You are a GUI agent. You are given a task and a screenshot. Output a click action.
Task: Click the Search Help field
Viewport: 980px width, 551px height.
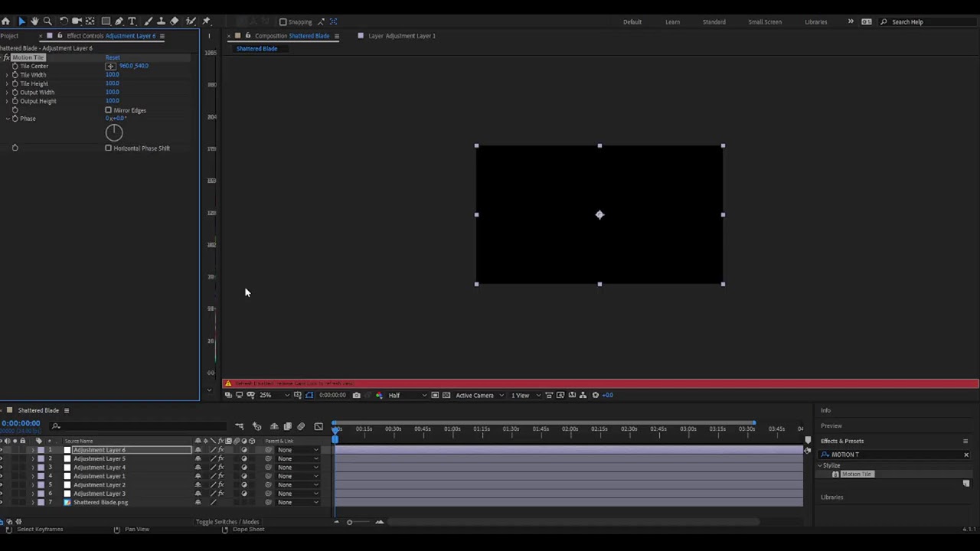[926, 21]
